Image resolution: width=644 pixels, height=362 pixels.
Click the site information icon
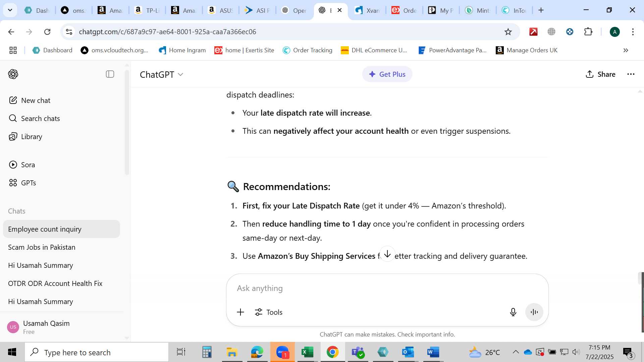tap(69, 32)
